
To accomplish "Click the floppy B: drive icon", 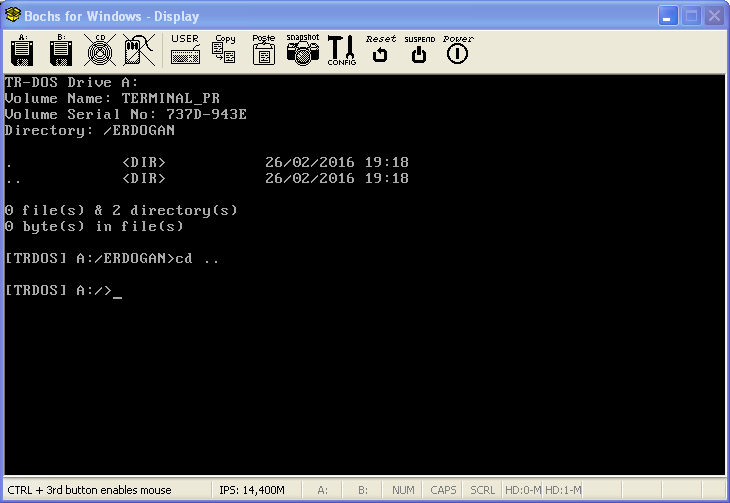I will coord(61,50).
